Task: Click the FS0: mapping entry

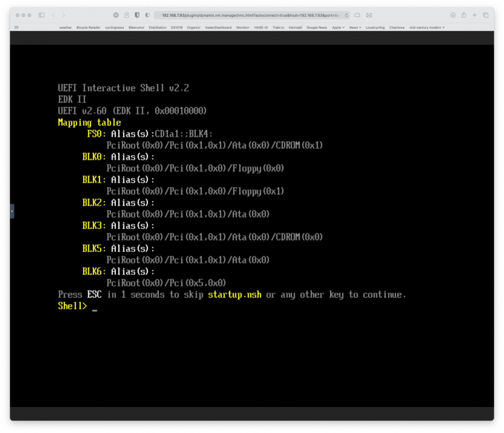Action: click(97, 134)
